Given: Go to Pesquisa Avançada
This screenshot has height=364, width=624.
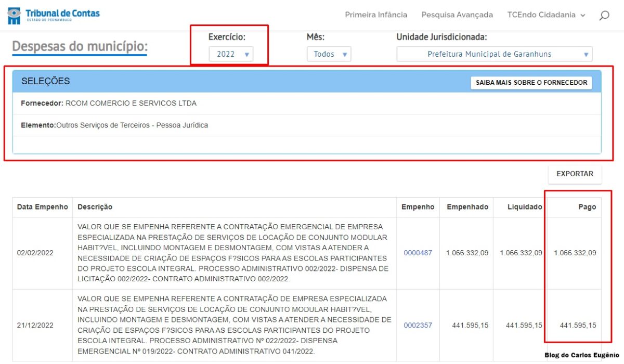Looking at the screenshot, I should click(x=457, y=15).
